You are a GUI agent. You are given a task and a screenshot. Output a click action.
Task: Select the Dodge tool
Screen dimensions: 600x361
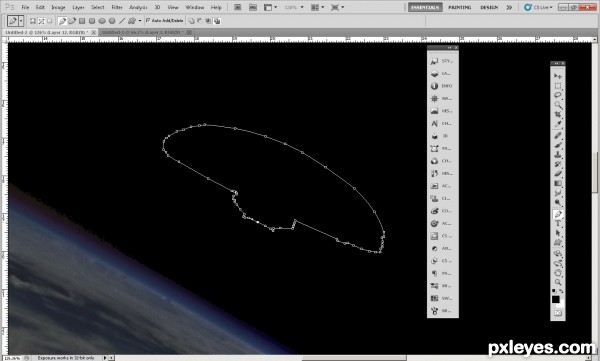(558, 203)
